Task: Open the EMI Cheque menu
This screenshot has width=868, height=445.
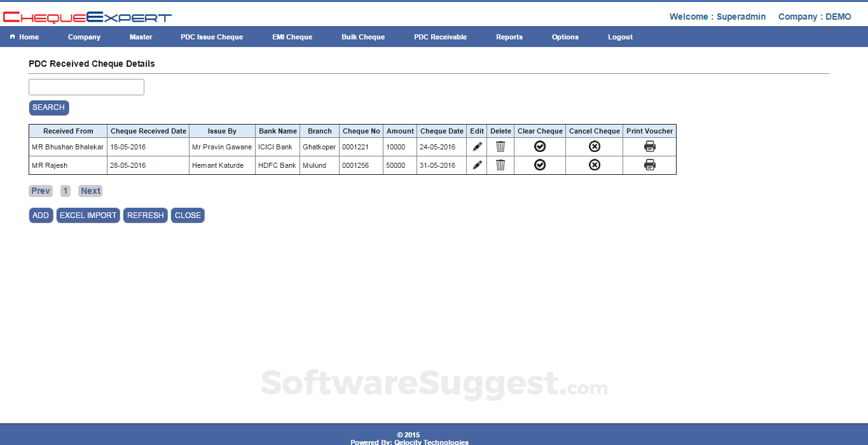Action: coord(292,36)
